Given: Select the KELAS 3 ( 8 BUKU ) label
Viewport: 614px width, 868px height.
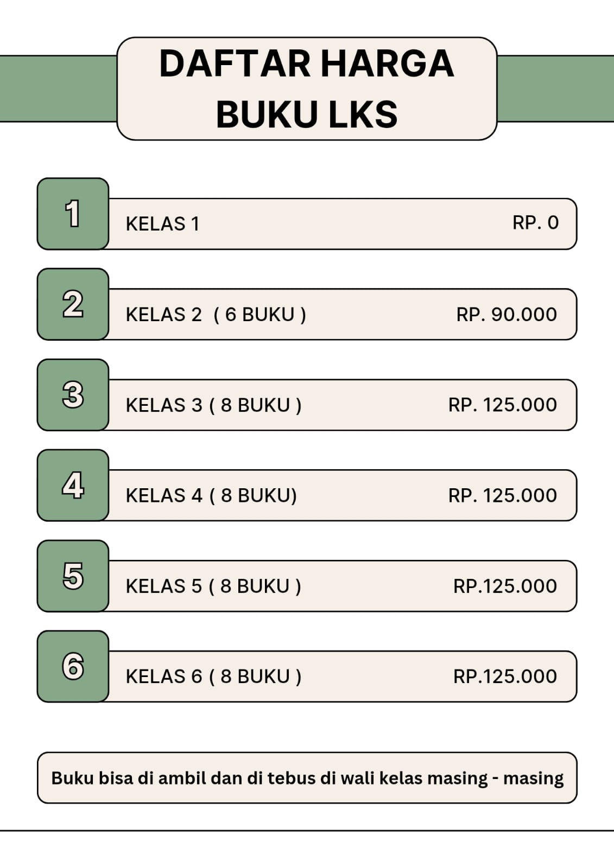Looking at the screenshot, I should click(x=213, y=405).
